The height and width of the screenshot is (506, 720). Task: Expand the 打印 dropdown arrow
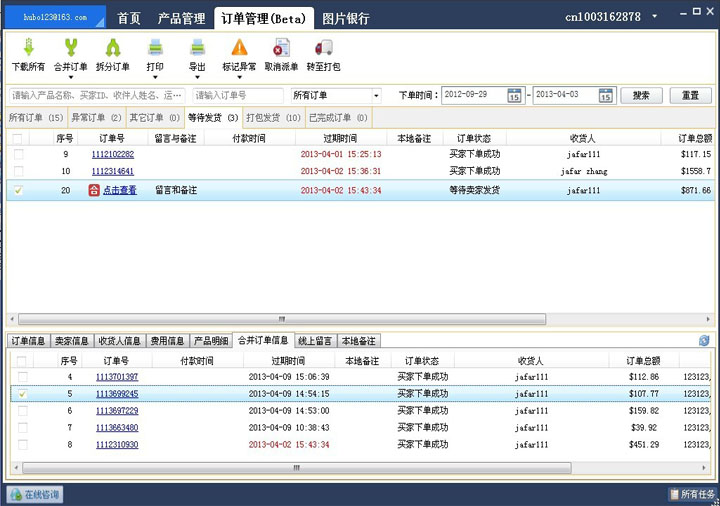pos(155,77)
